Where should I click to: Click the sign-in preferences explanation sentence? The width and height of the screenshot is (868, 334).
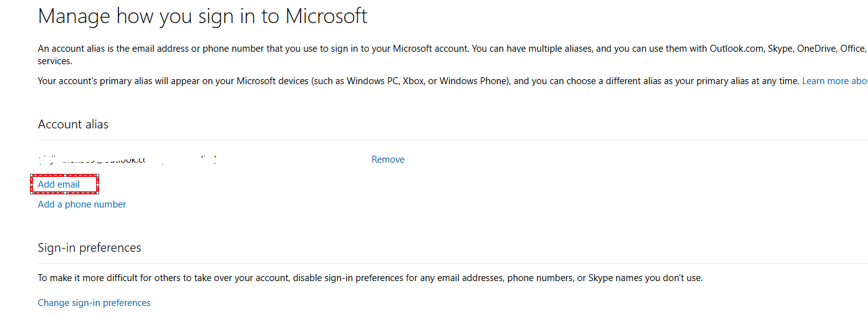(x=370, y=278)
